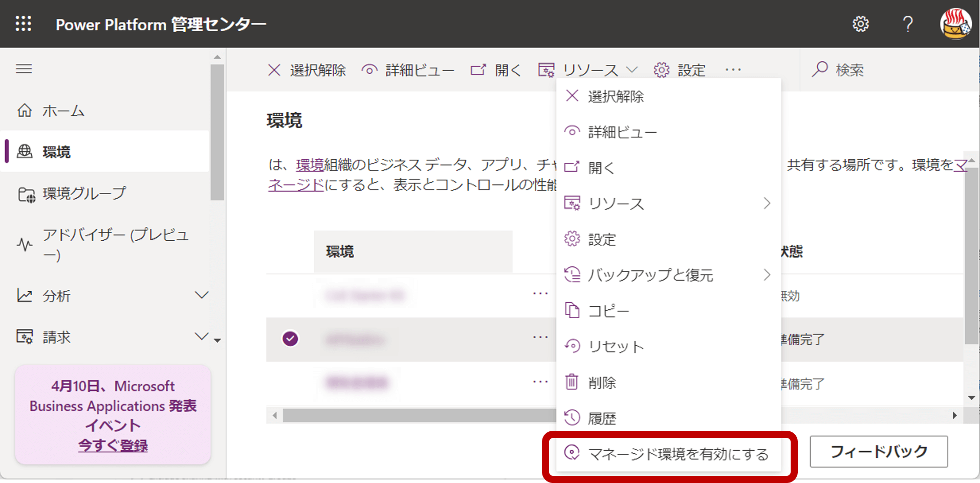Click the toolbar 詳細ビュー eye icon
The height and width of the screenshot is (483, 980).
[369, 70]
